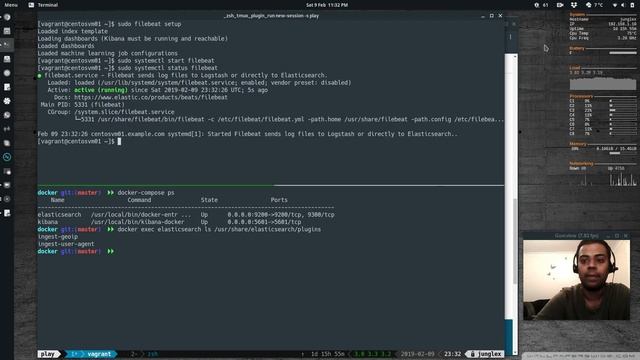Viewport: 640px width, 360px height.
Task: Click the green 'active (running)' status text
Action: click(101, 90)
